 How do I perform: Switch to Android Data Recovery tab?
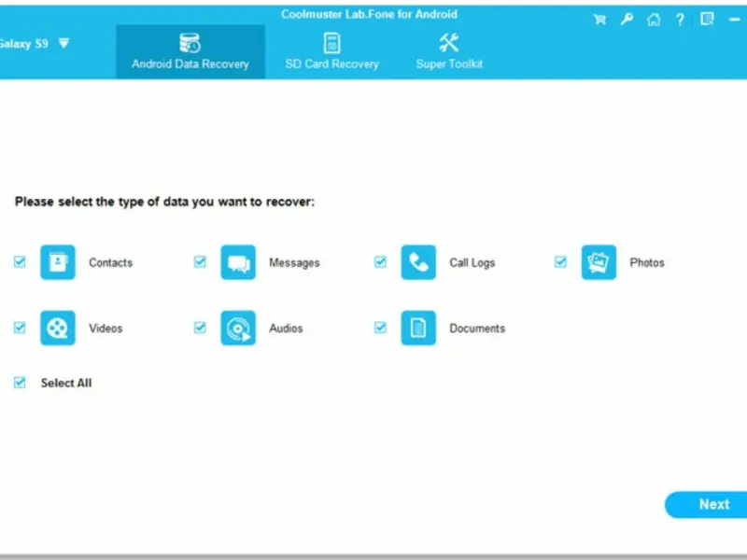(x=190, y=52)
